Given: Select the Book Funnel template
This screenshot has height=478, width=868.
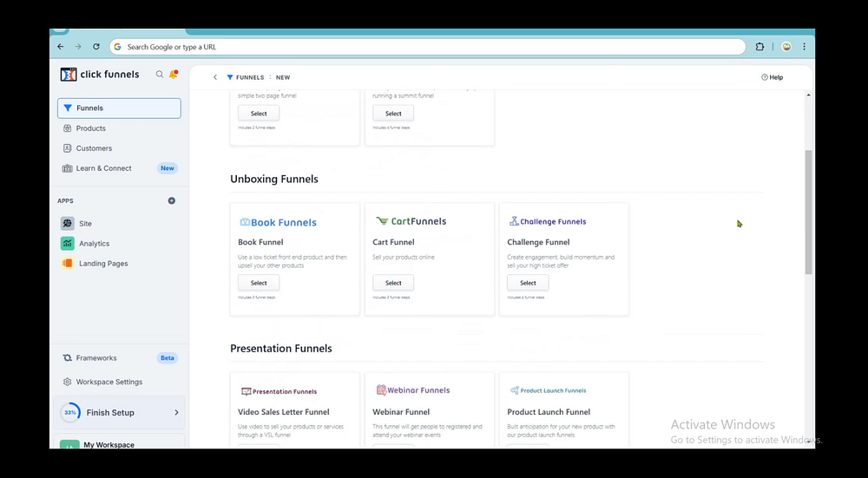Looking at the screenshot, I should point(259,283).
